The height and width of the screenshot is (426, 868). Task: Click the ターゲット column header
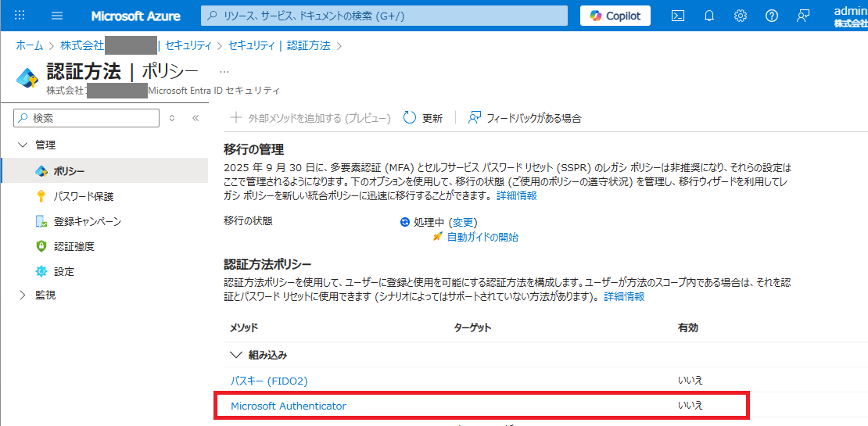coord(473,328)
